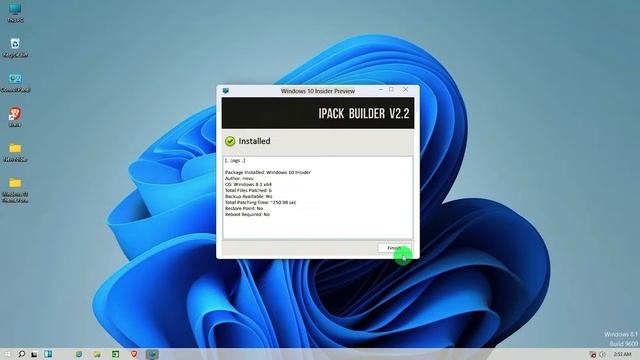Select the Windows 11 theme folder icon
640x360 pixels.
click(15, 190)
